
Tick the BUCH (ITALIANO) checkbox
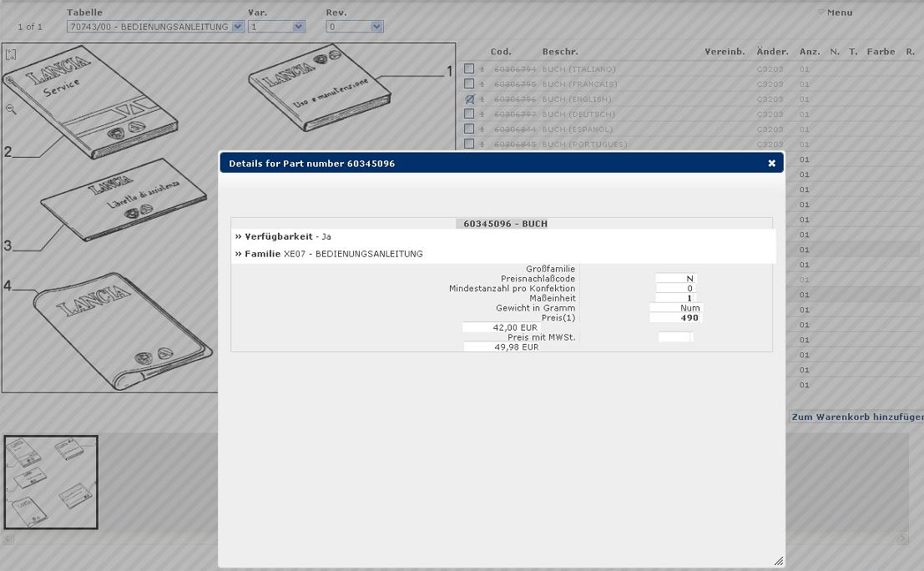point(469,69)
